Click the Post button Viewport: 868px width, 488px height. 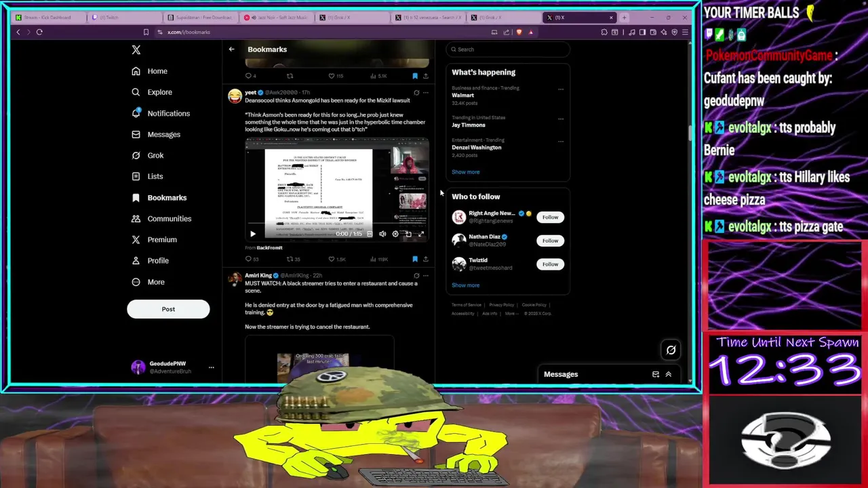168,309
